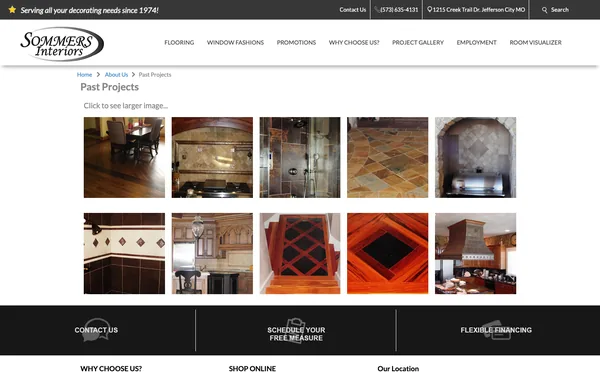The width and height of the screenshot is (600, 375).
Task: Click the chat bubbles icon in Contact Us banner
Action: coord(96,329)
